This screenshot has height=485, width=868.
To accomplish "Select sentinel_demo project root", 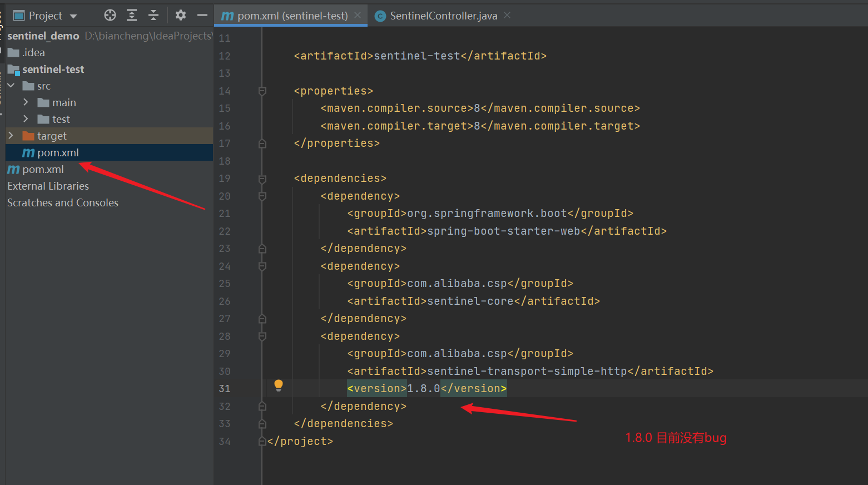I will coord(43,36).
